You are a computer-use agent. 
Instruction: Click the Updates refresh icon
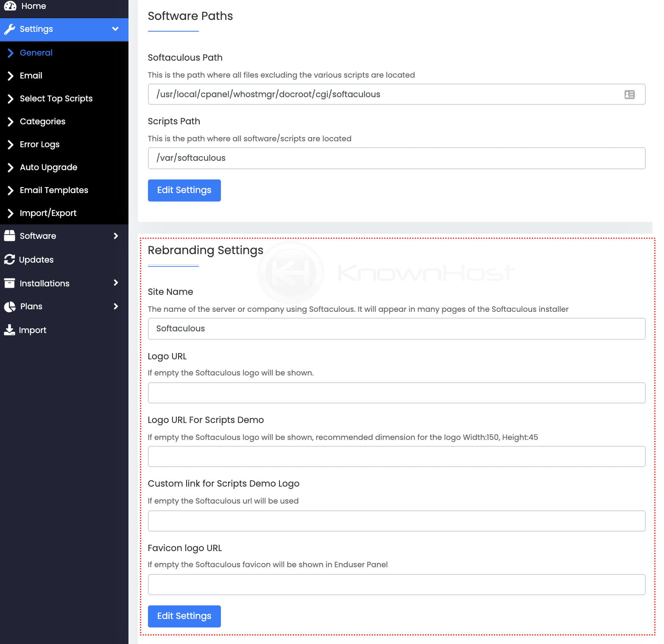[9, 260]
